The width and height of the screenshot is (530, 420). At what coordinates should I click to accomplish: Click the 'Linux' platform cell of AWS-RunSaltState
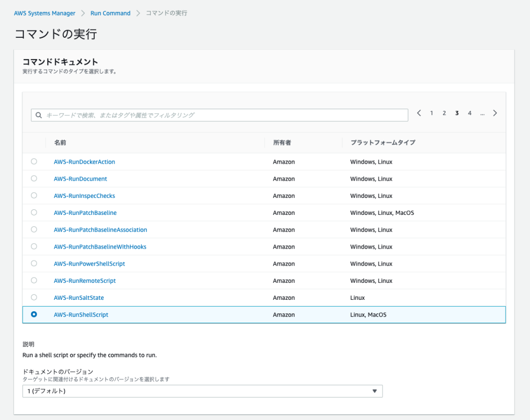(x=357, y=298)
